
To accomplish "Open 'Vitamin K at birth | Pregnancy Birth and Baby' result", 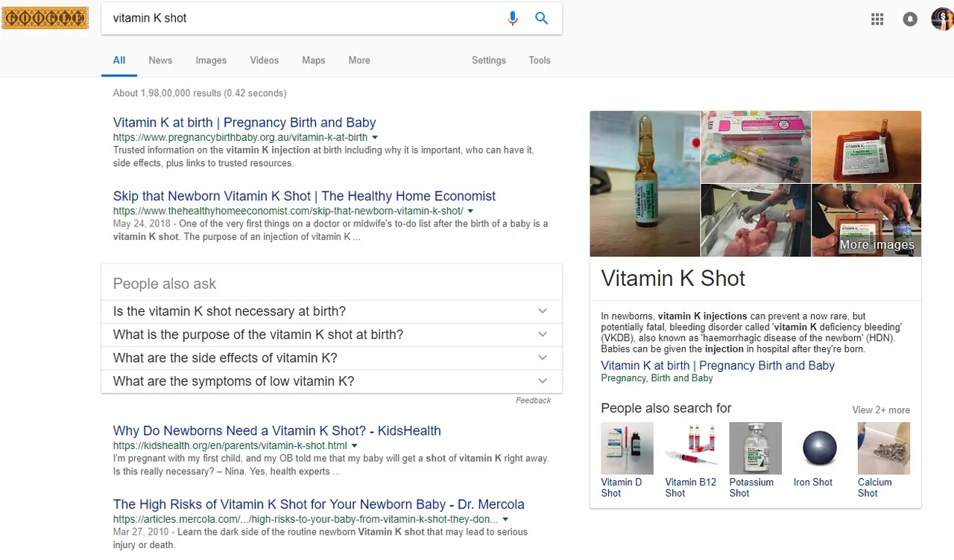I will click(x=244, y=123).
